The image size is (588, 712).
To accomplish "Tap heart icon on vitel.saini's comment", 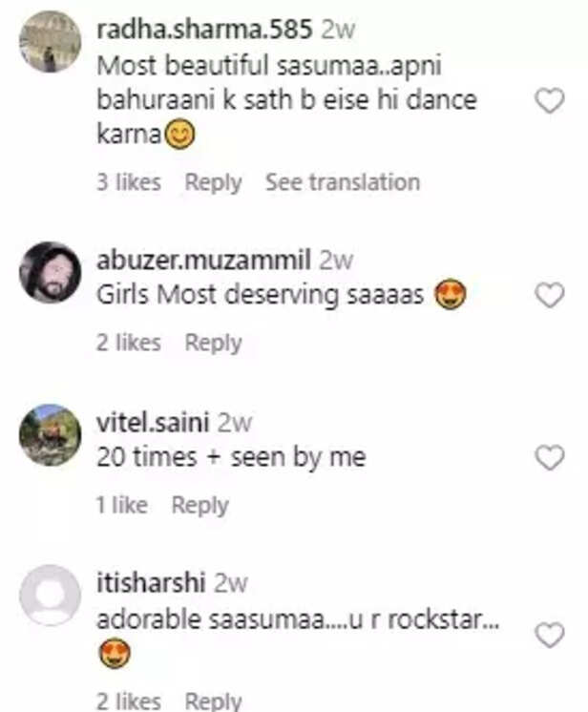I will (549, 458).
